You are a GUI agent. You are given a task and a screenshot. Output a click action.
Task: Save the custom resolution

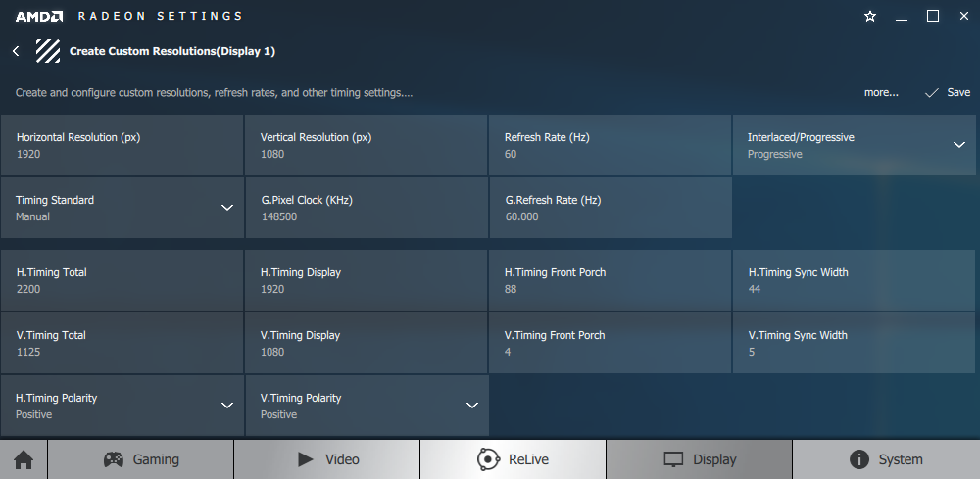point(948,92)
